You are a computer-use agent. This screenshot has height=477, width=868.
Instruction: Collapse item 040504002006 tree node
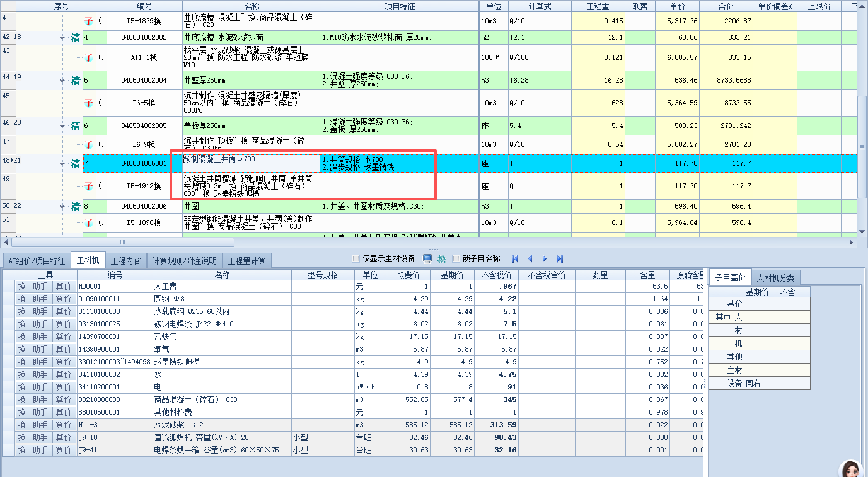62,207
